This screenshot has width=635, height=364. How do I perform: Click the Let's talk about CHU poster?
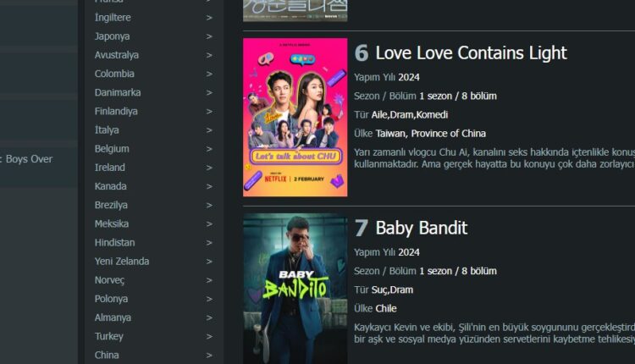coord(295,118)
